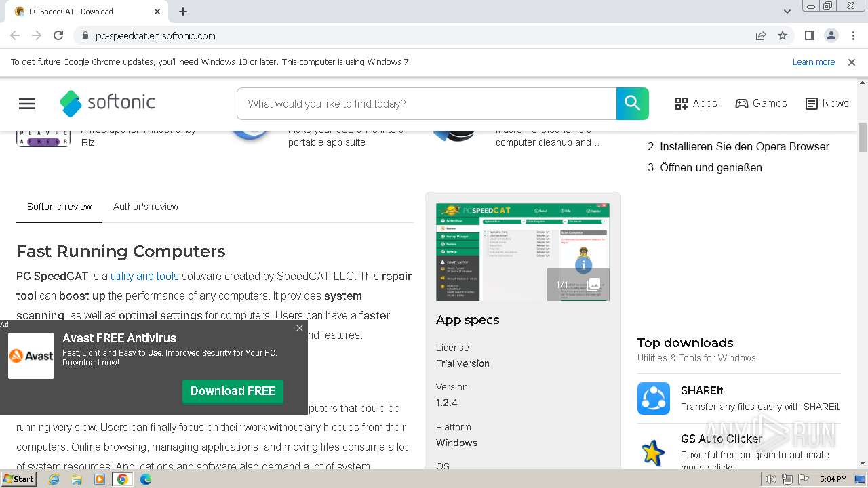Screen dimensions: 868x488
Task: Click the 'Fast Running Computers' heading
Action: click(x=121, y=251)
